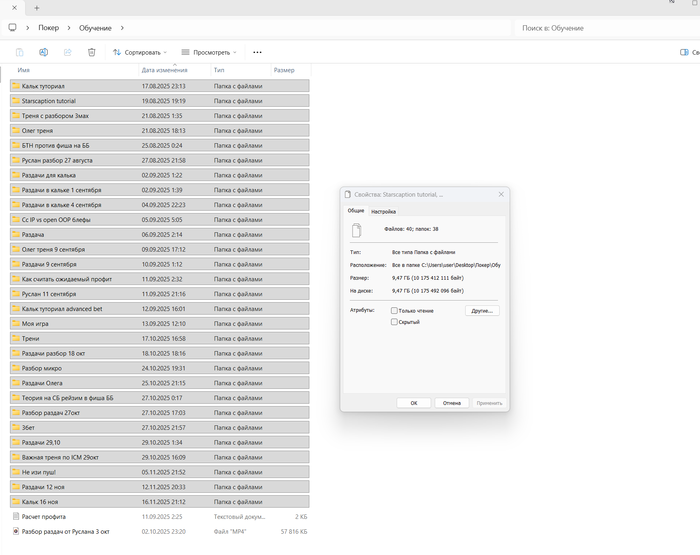This screenshot has width=700, height=555.
Task: Toggle Только чтение checkbox
Action: click(394, 310)
